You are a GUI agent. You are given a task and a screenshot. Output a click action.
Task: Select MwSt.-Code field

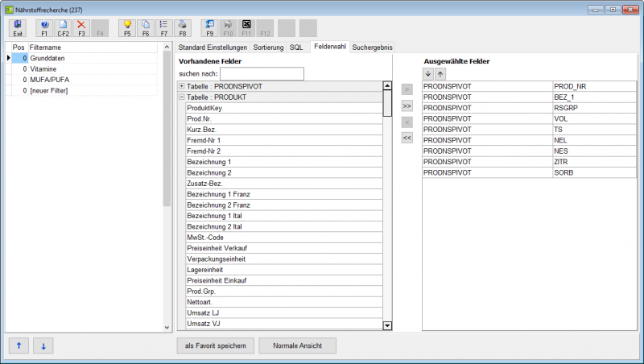[x=284, y=238]
